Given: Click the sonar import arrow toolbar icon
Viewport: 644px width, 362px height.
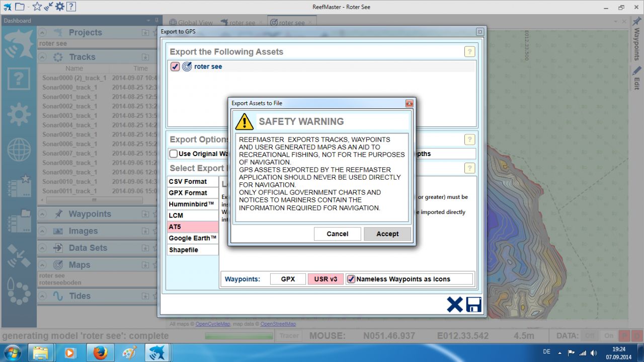Looking at the screenshot, I should [x=49, y=7].
